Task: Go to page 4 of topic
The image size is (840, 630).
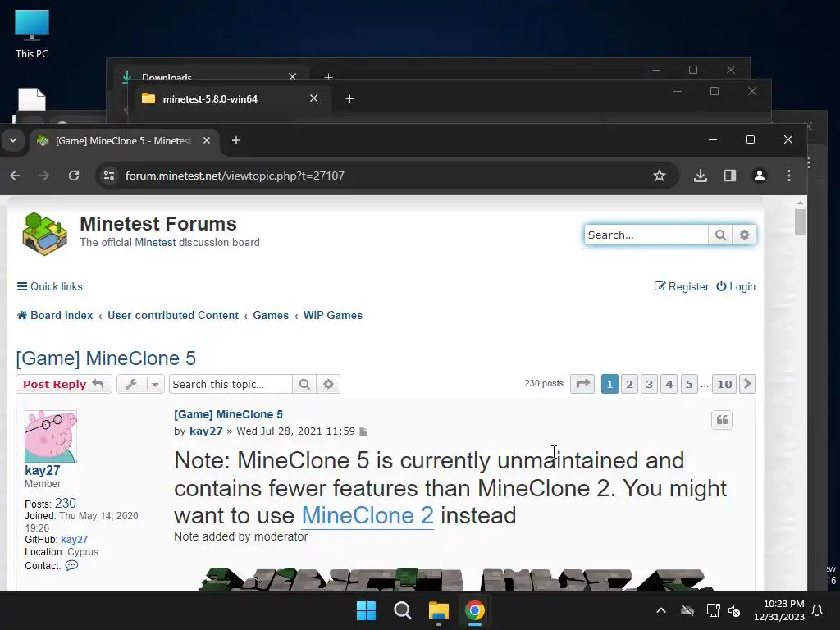Action: [x=669, y=384]
